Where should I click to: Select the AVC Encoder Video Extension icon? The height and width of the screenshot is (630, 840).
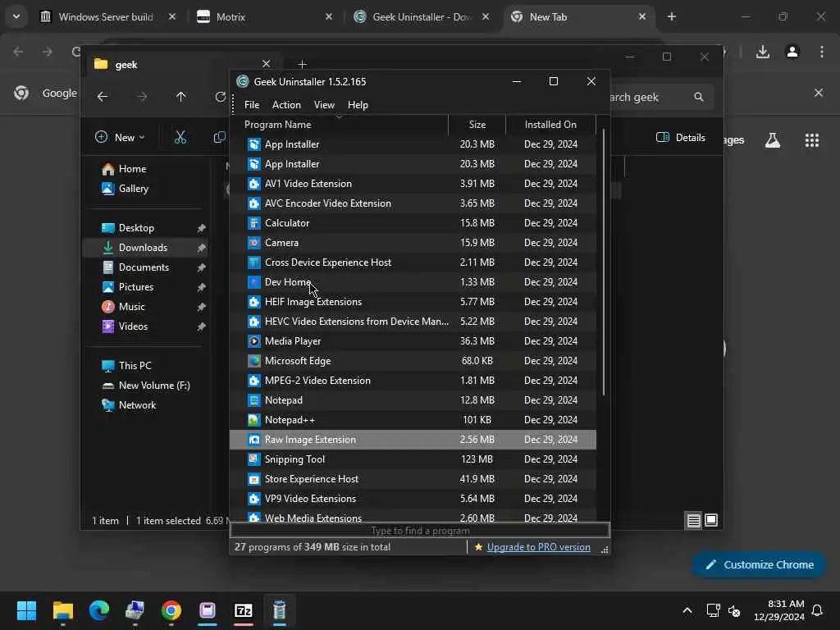254,203
